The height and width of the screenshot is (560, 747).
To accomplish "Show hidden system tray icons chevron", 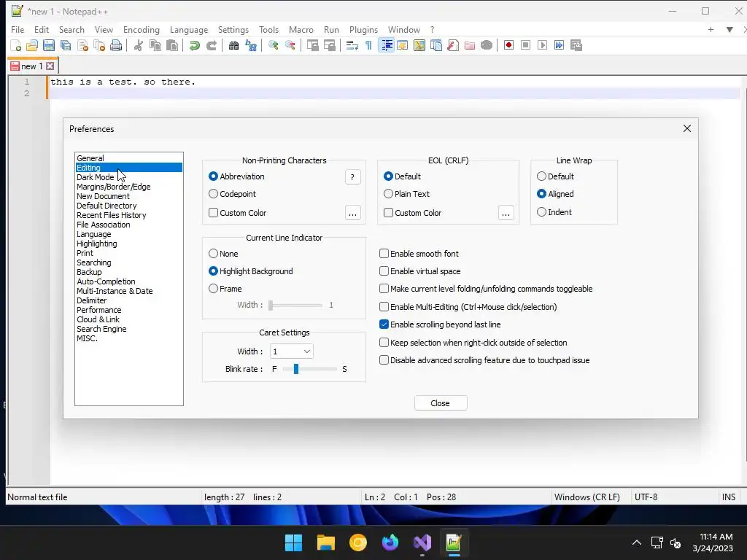I will coord(636,542).
